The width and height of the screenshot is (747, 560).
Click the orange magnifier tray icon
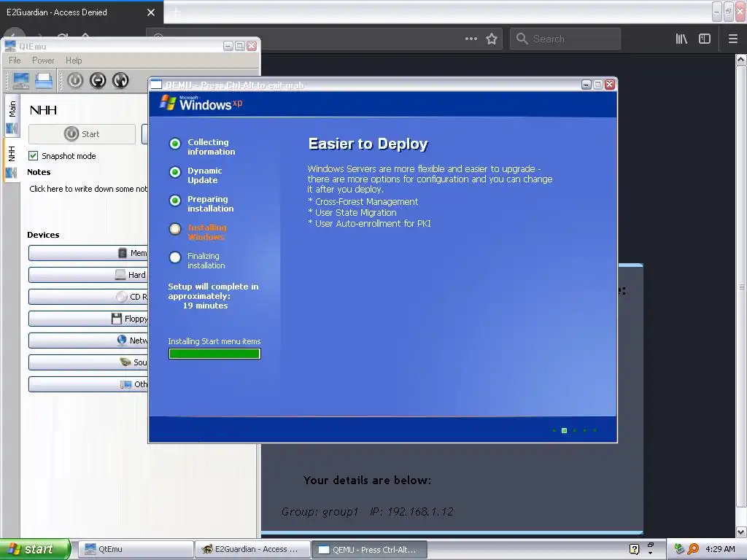(x=693, y=549)
